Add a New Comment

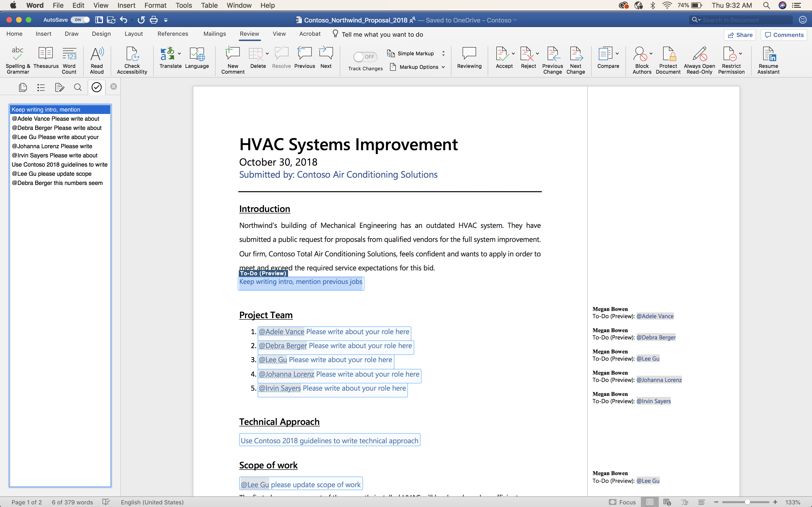(x=232, y=60)
